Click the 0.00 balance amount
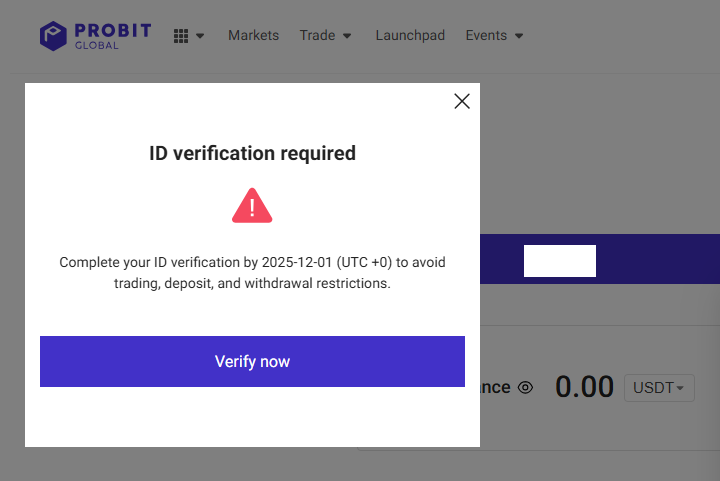Image resolution: width=720 pixels, height=481 pixels. [x=584, y=387]
